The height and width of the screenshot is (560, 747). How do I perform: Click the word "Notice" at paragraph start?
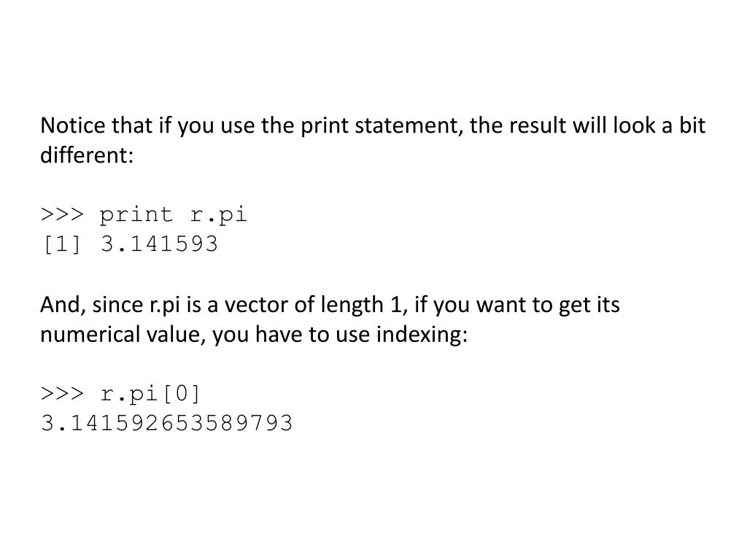pos(72,125)
